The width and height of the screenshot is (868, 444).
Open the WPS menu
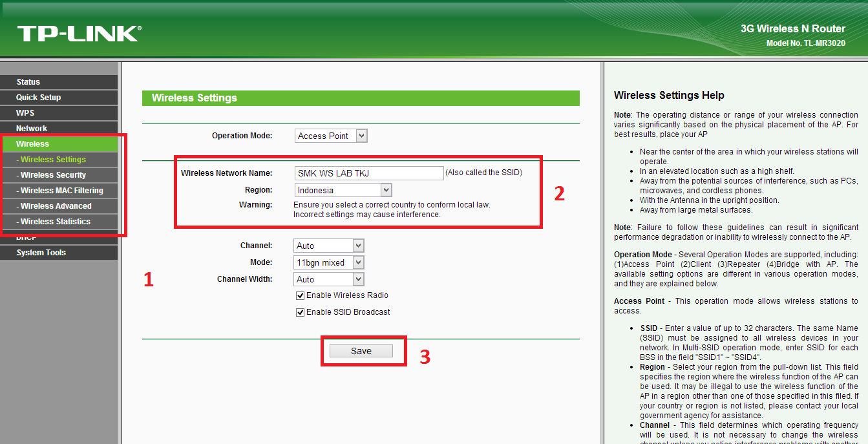(x=59, y=113)
